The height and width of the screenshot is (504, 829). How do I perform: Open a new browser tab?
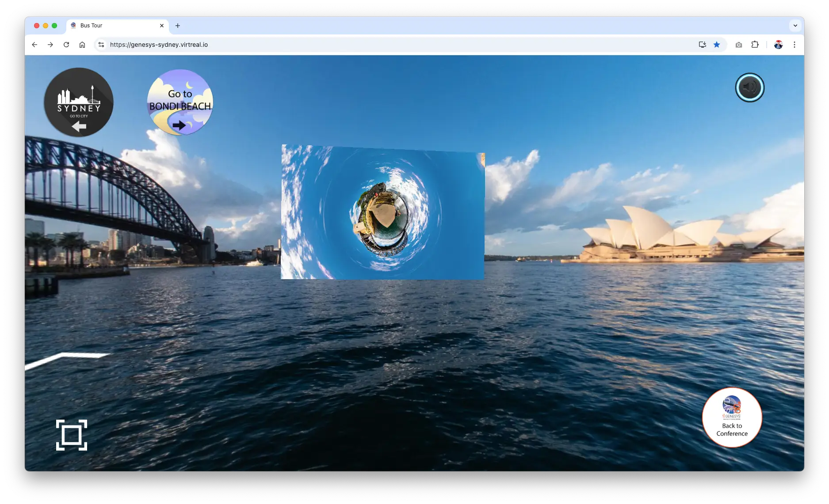tap(178, 26)
